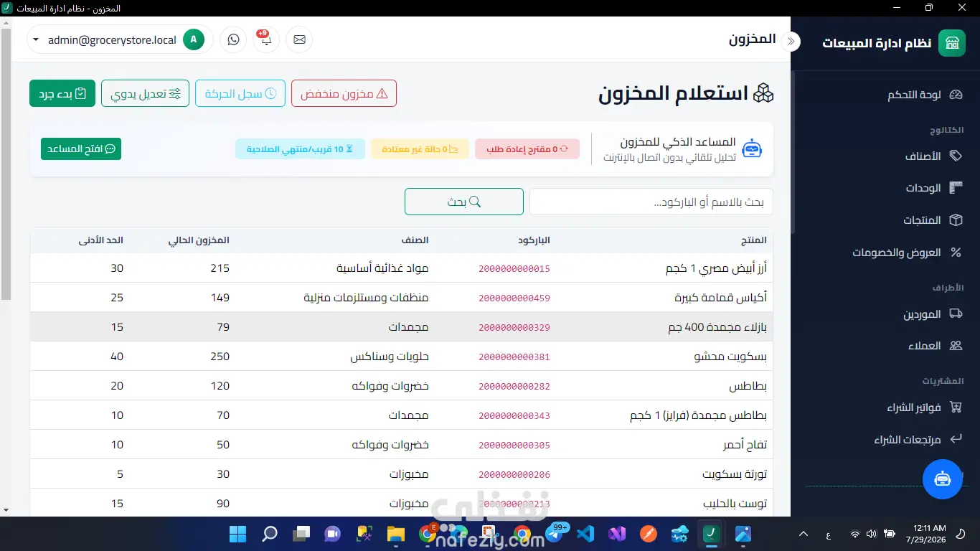Open Visual Studio Code on taskbar

pos(585,534)
